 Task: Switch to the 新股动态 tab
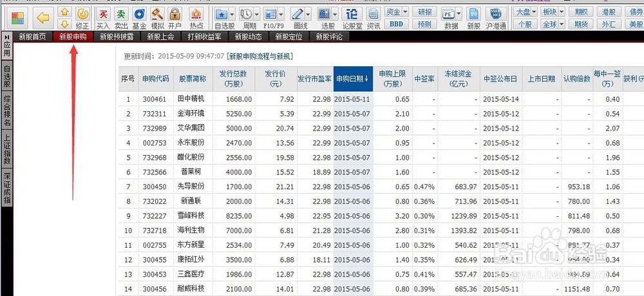coord(249,37)
